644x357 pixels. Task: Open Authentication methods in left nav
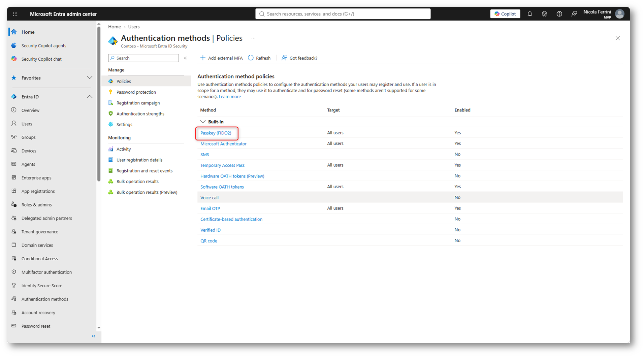click(x=45, y=299)
